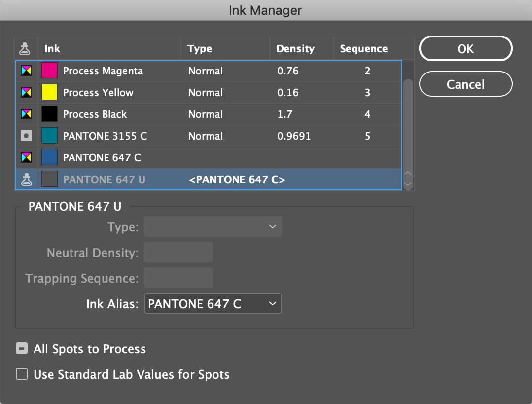This screenshot has height=404, width=532.
Task: Toggle All Spots to Process checkbox
Action: pos(22,349)
